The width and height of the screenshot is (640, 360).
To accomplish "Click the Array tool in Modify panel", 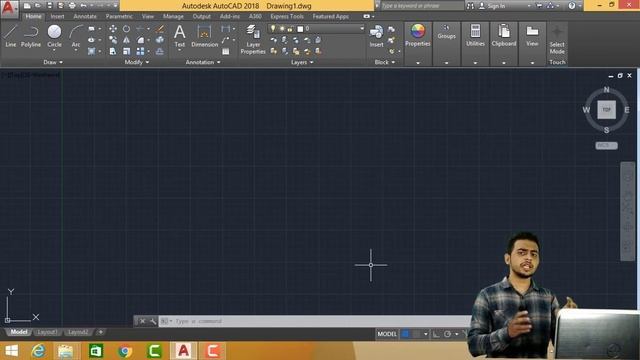I will click(140, 51).
